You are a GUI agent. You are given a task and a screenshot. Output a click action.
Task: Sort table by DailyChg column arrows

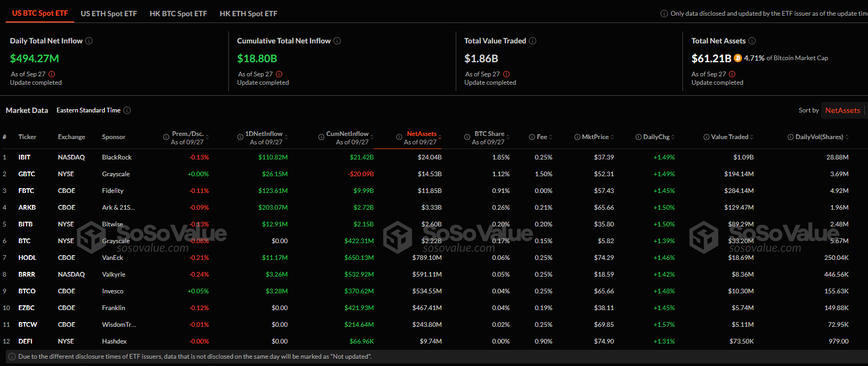[673, 137]
